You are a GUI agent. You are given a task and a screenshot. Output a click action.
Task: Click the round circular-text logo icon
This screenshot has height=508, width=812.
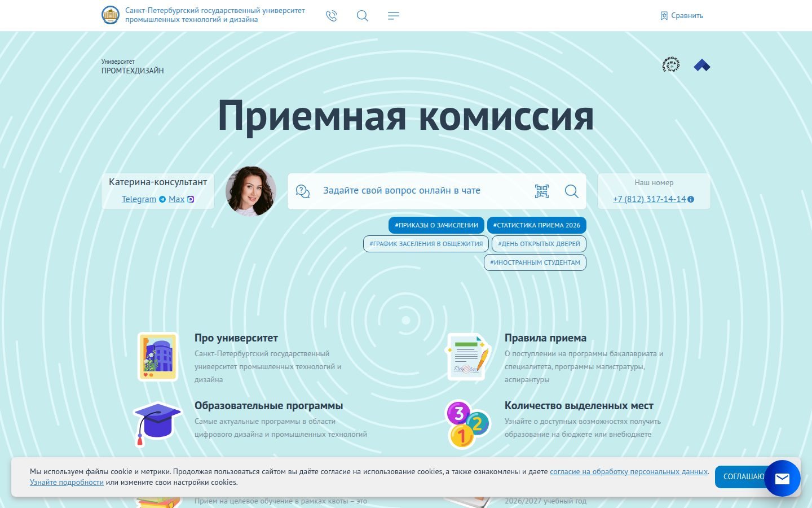point(671,65)
